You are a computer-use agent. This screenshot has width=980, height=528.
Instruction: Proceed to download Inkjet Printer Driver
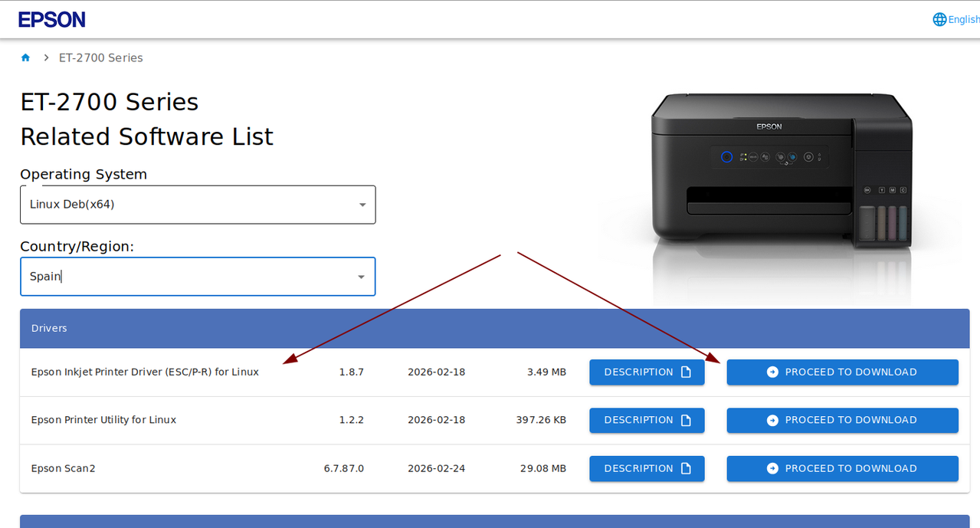842,372
